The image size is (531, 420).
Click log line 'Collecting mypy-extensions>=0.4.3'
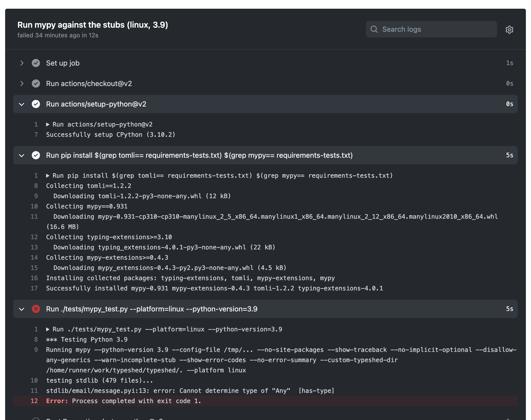(107, 258)
